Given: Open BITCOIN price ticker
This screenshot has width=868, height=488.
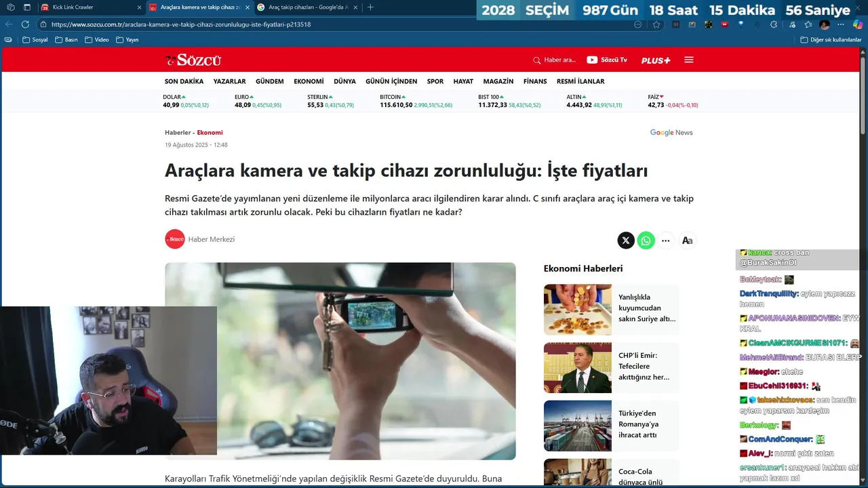Looking at the screenshot, I should coord(416,101).
